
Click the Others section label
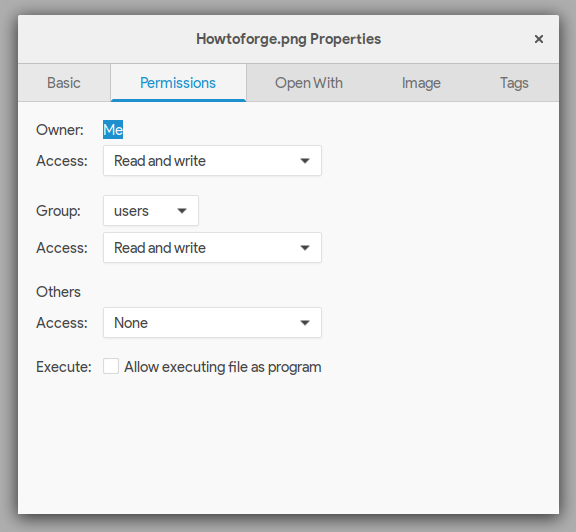click(x=58, y=292)
